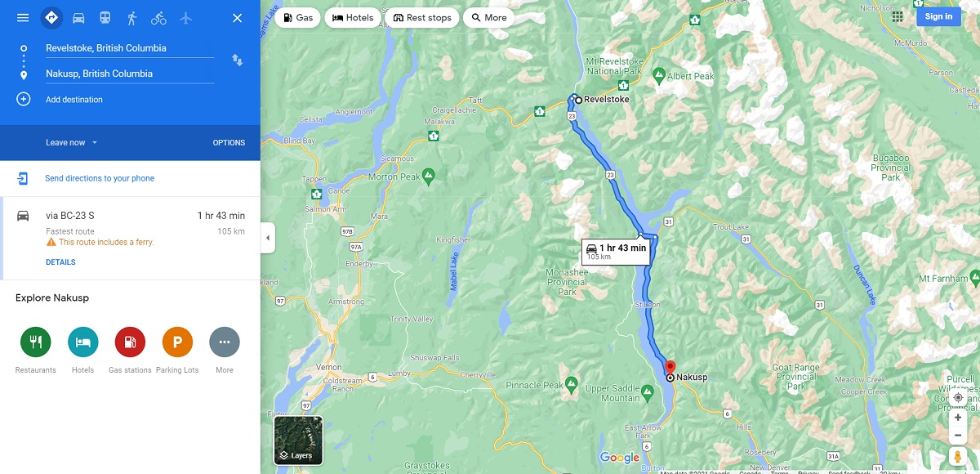
Task: Select the driving travel mode icon
Action: tap(78, 18)
